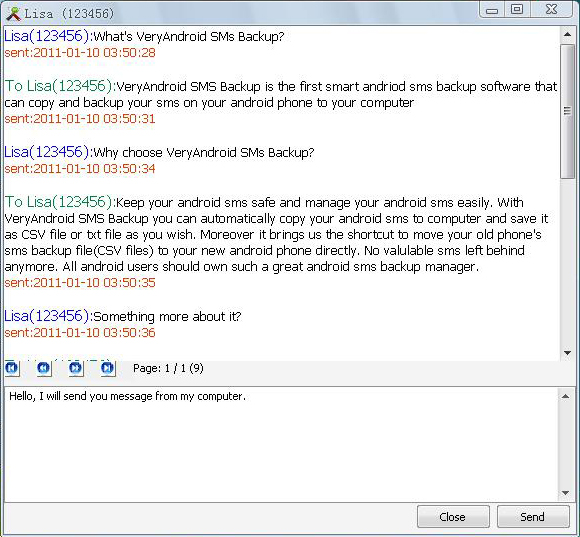Click down arrow of message input scrollbar
The image size is (580, 537).
[565, 493]
